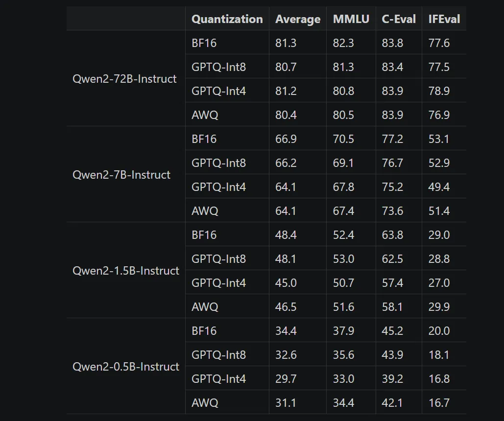Screen dimensions: 504x421
Task: Click the 72B AWQ MMLU value 80.5
Action: [343, 115]
